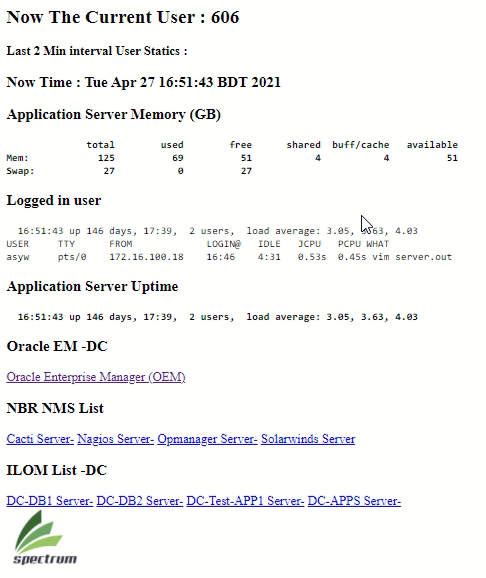Click the 'Now The Current User : 606' heading
This screenshot has width=486, height=578.
coord(123,17)
